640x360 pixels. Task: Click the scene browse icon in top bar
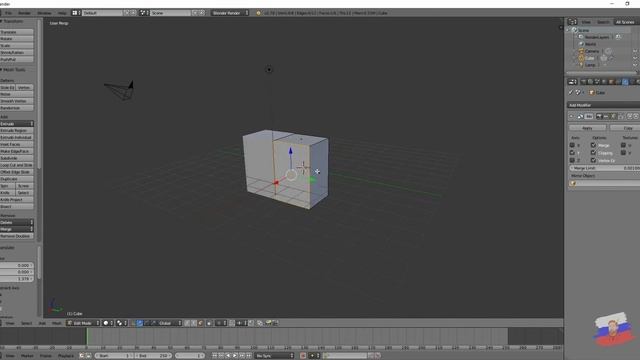(144, 13)
